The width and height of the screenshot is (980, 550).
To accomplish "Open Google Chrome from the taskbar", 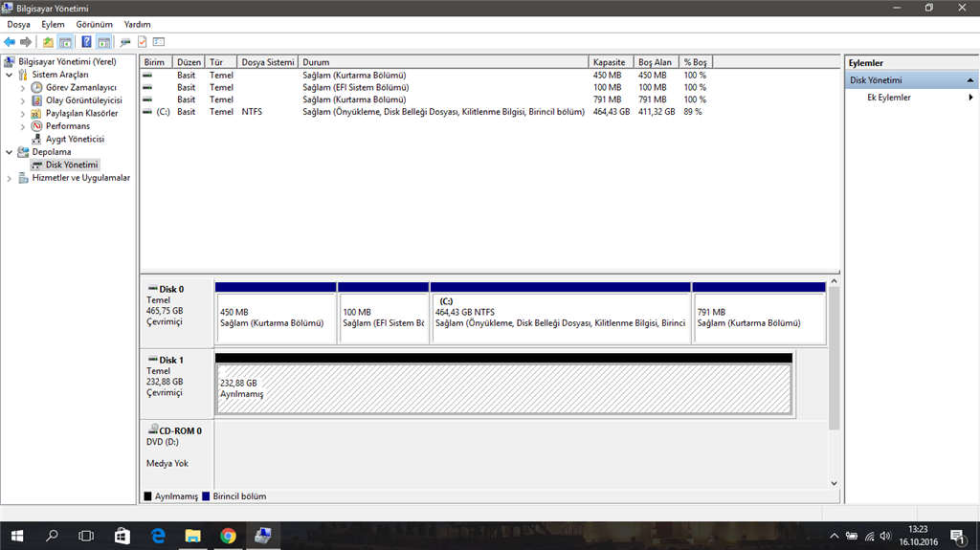I will (x=228, y=536).
